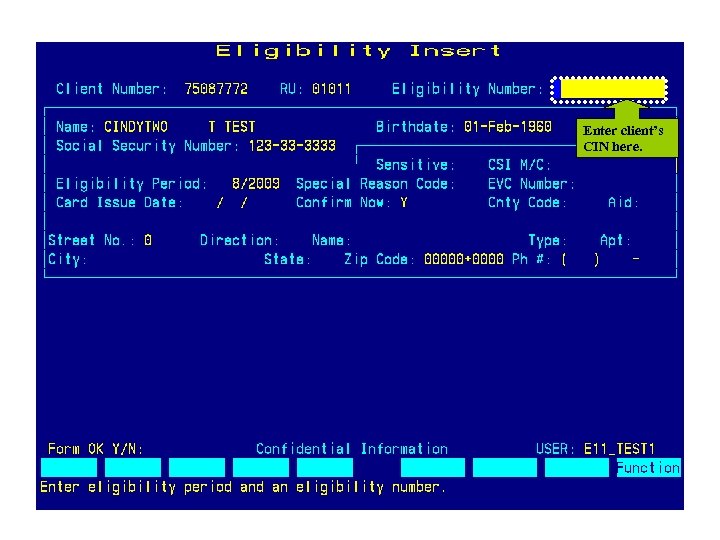This screenshot has width=720, height=540.
Task: Click the Apt label
Action: [615, 240]
